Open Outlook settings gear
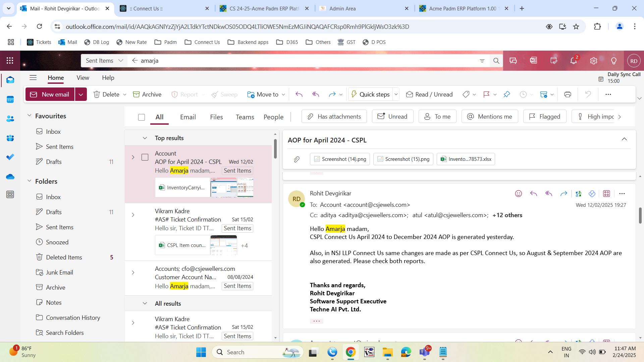The height and width of the screenshot is (362, 644). [594, 61]
